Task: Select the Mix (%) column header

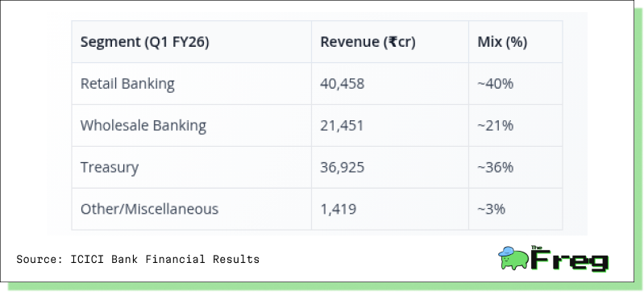Action: click(502, 42)
